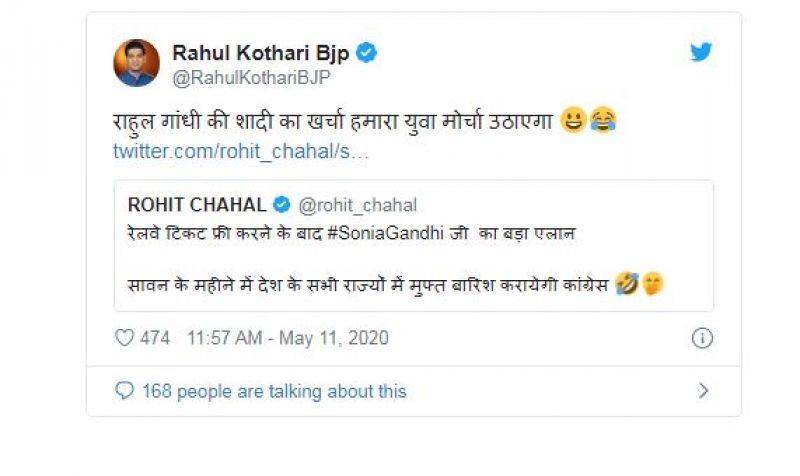This screenshot has height=476, width=800.
Task: Expand conversation using the right chevron arrow
Action: [703, 390]
